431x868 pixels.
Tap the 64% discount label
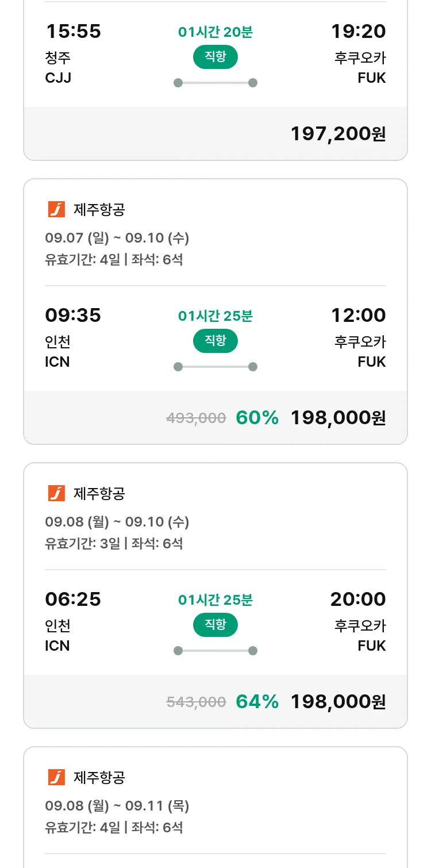[x=257, y=702]
